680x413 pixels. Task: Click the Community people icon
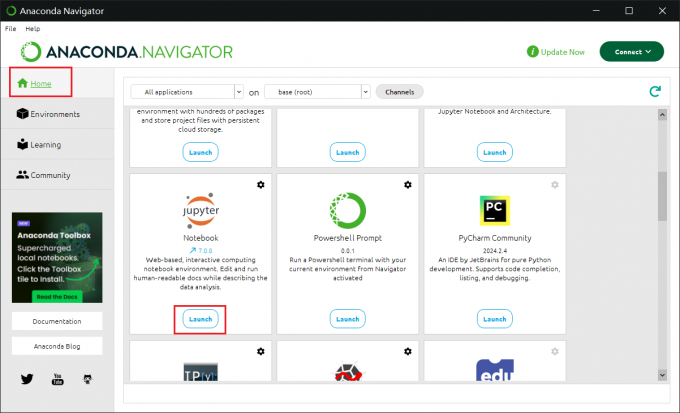(22, 175)
